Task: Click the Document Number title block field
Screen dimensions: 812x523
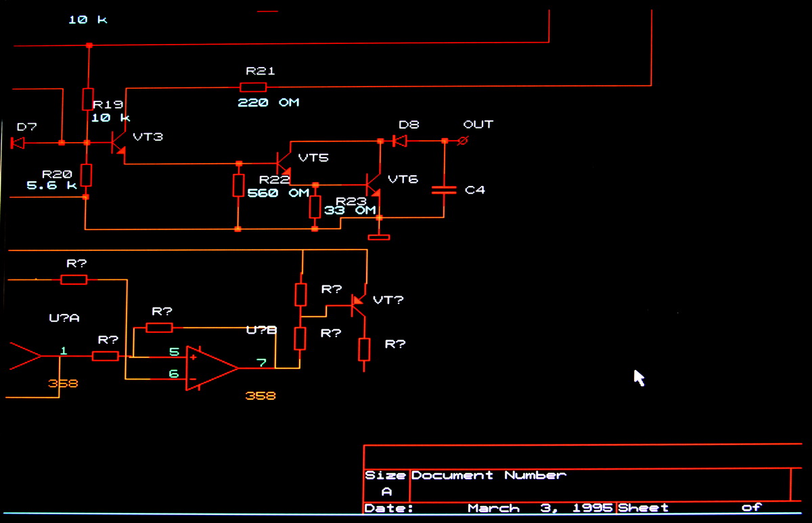Action: coord(488,476)
